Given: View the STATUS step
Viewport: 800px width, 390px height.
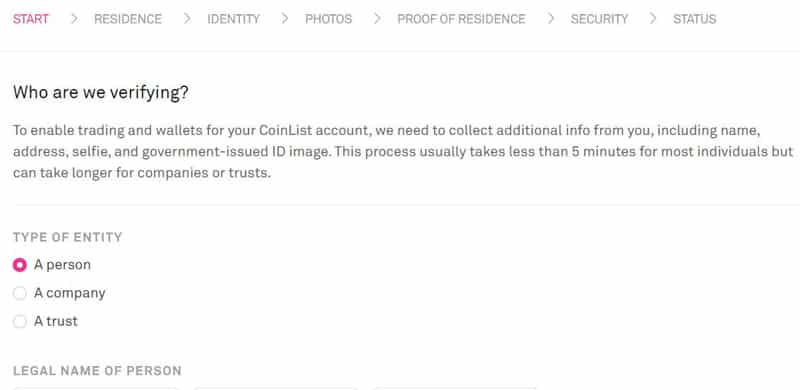Looking at the screenshot, I should (x=694, y=19).
